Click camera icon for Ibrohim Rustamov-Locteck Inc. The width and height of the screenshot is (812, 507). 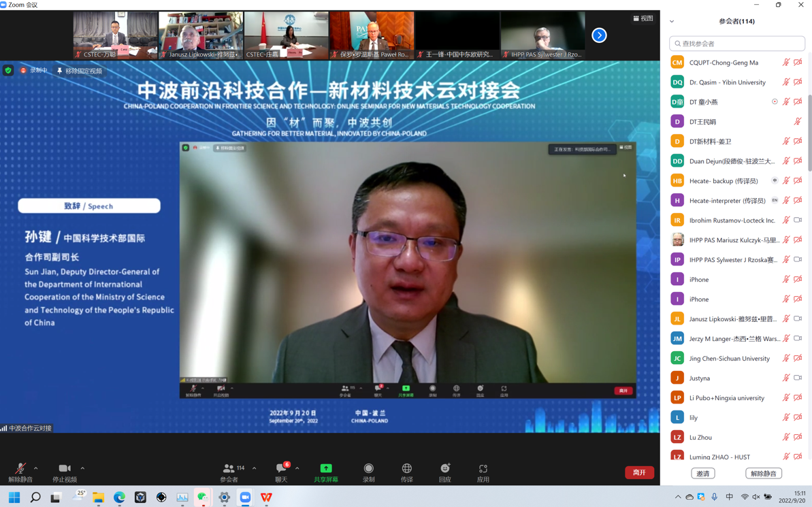[798, 220]
